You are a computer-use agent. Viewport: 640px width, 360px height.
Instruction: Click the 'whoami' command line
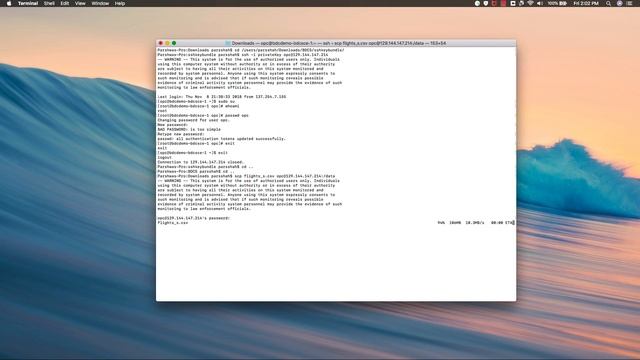pyautogui.click(x=198, y=106)
